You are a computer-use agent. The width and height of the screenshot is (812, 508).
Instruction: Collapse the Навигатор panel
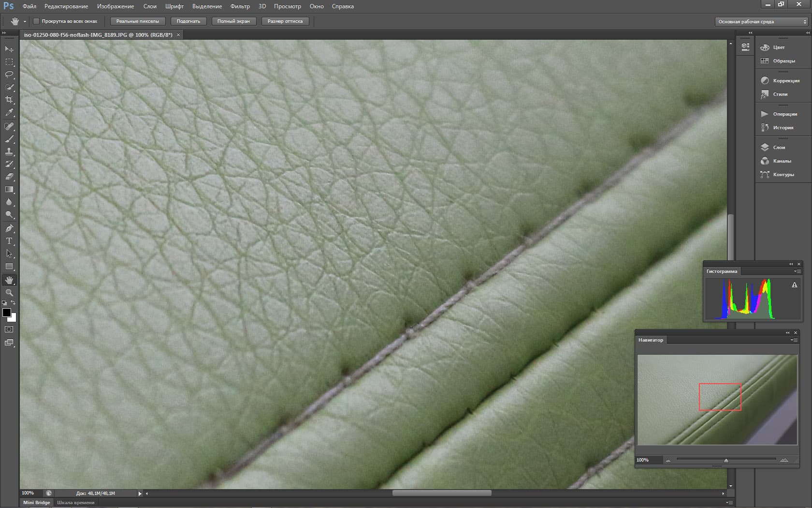[x=788, y=333]
